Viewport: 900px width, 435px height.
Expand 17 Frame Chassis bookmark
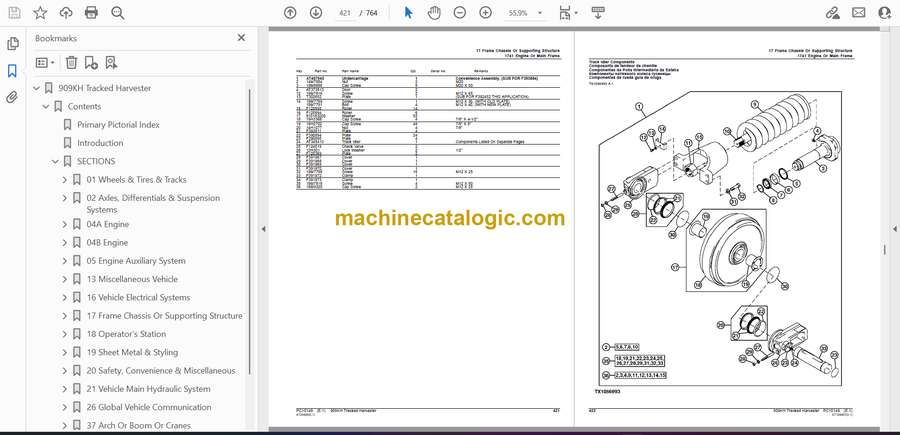(65, 316)
